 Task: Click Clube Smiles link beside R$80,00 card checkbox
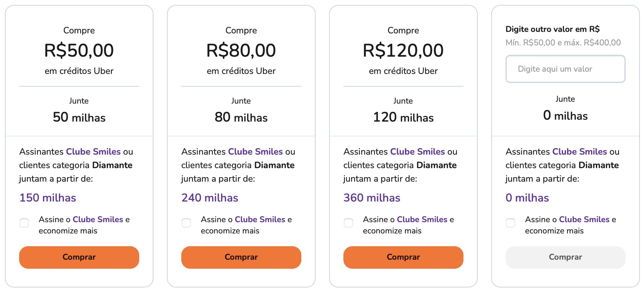pyautogui.click(x=260, y=219)
